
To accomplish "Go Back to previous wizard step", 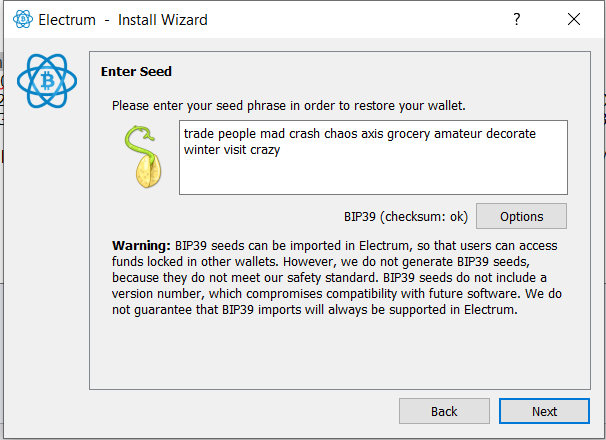I will pos(444,411).
